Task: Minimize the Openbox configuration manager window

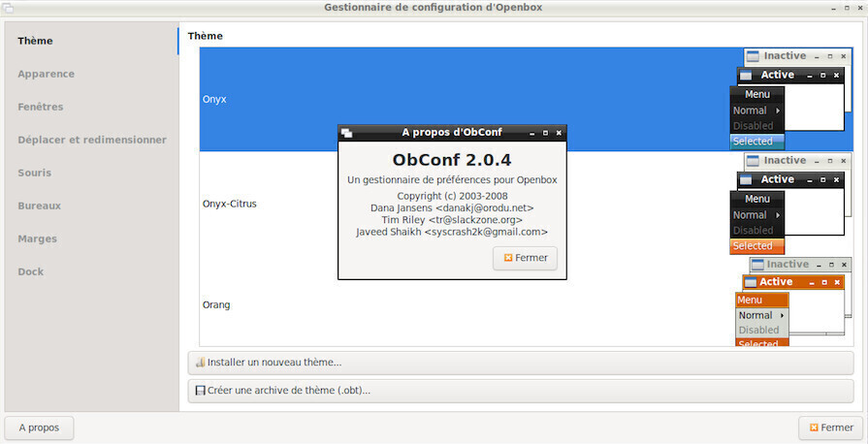Action: click(x=834, y=9)
